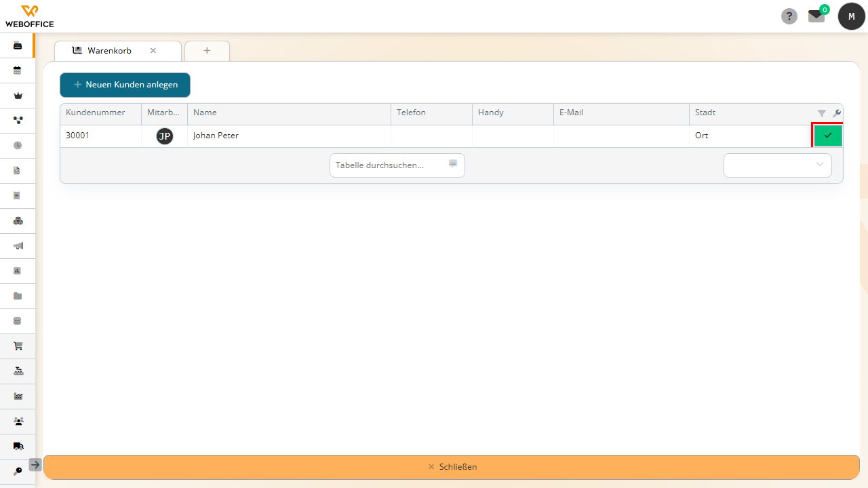Open the help question mark icon
The width and height of the screenshot is (868, 488).
[789, 16]
